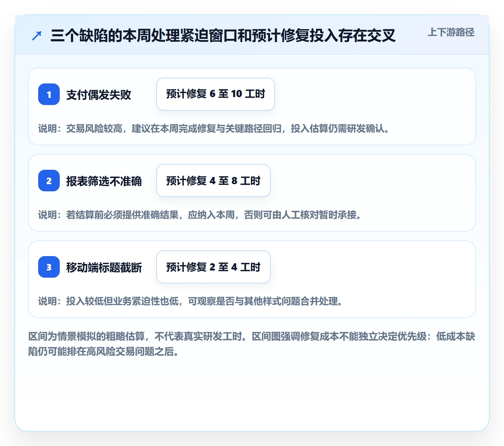Click the footer disclaimer starting 区间为情景模拟的粗略估算
Viewport: 504px width, 446px height.
(x=252, y=344)
